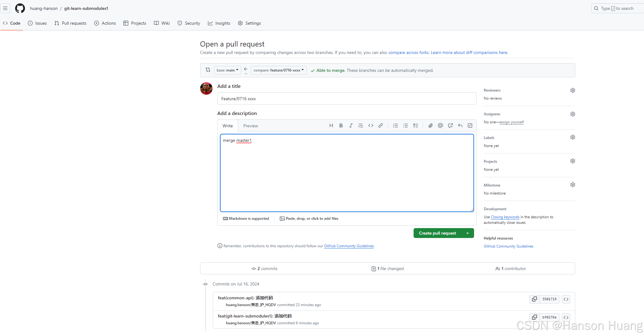This screenshot has height=336, width=644.
Task: Open the Reviewers gear settings
Action: tap(573, 90)
